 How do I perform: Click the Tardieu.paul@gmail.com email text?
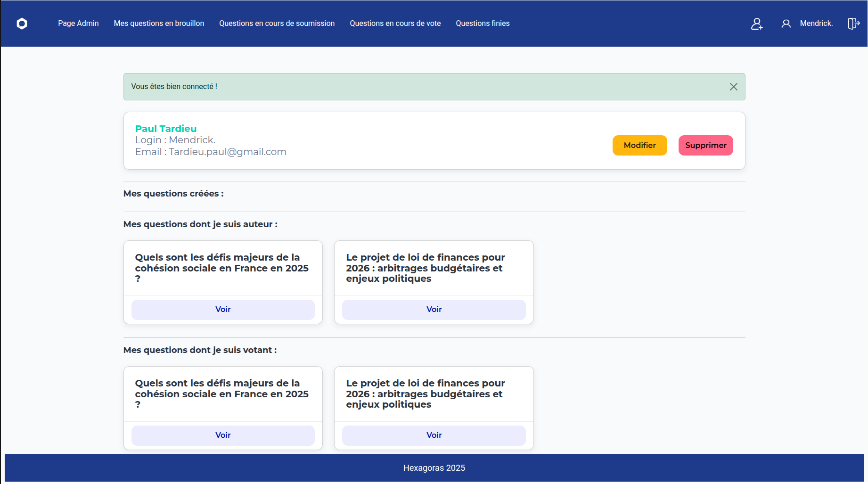click(211, 152)
